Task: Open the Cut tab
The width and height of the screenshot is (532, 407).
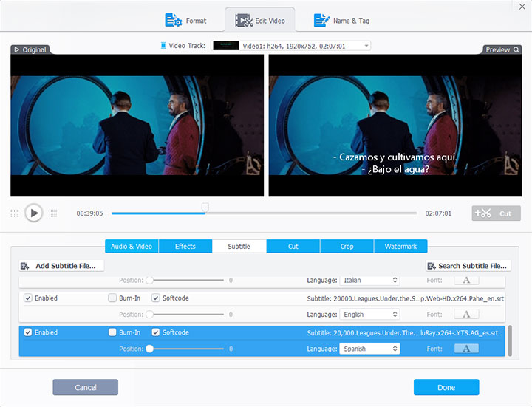Action: 293,247
